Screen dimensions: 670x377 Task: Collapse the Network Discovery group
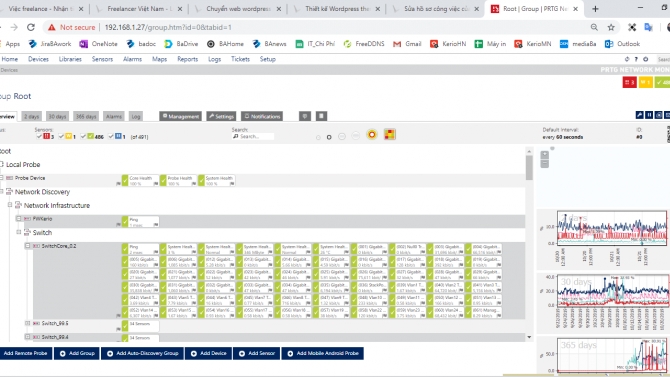click(2, 191)
